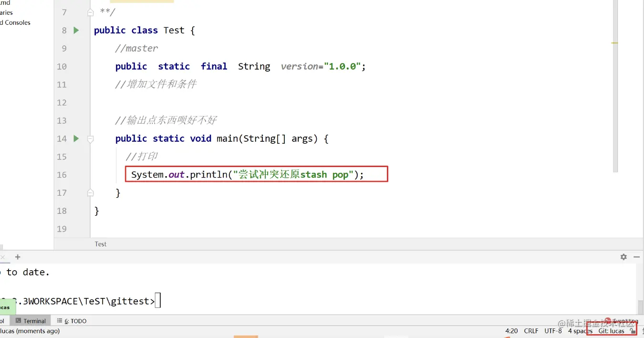Screen dimensions: 644x338
Task: Open the Event Log tool window
Action: 622,321
